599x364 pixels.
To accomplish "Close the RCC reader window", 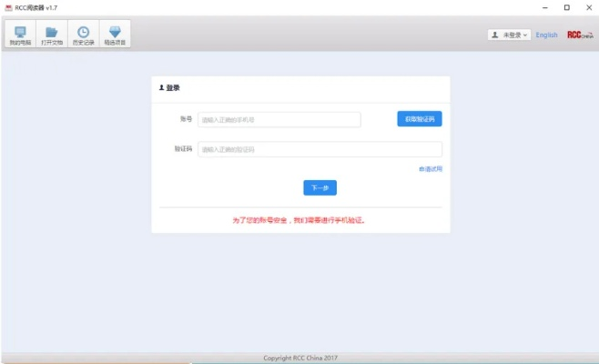I will [x=587, y=7].
